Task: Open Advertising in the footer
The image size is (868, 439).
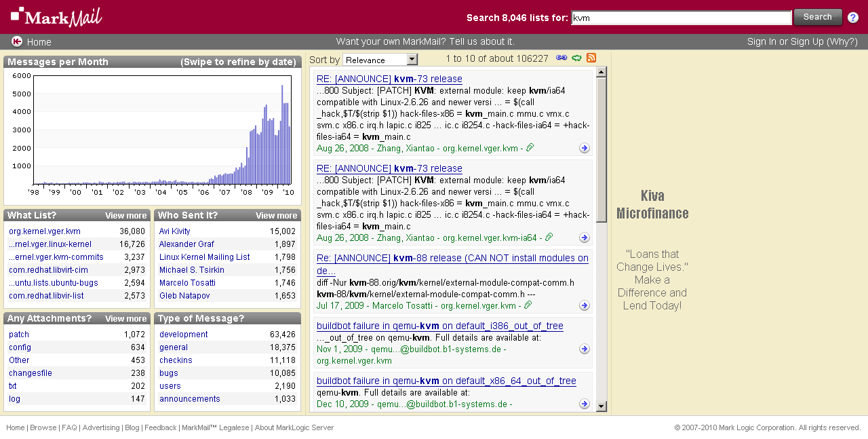Action: [101, 427]
